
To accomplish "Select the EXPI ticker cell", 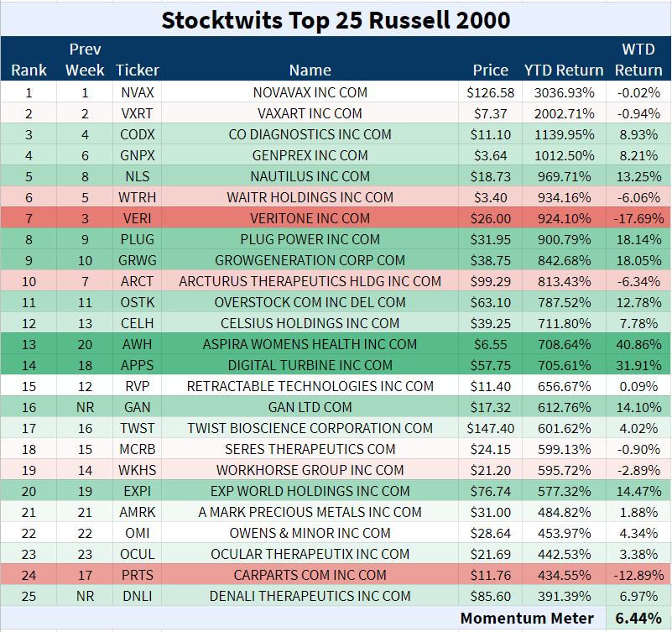I will click(x=137, y=491).
